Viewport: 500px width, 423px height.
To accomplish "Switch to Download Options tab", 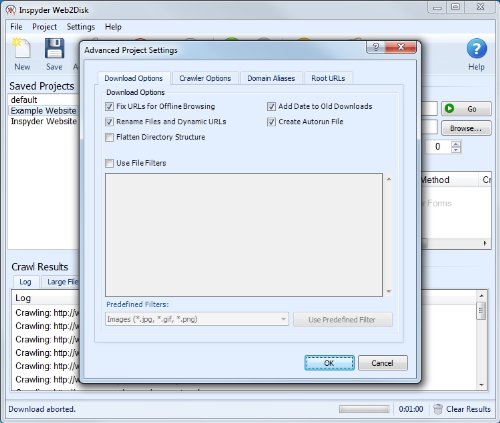I will tap(134, 78).
